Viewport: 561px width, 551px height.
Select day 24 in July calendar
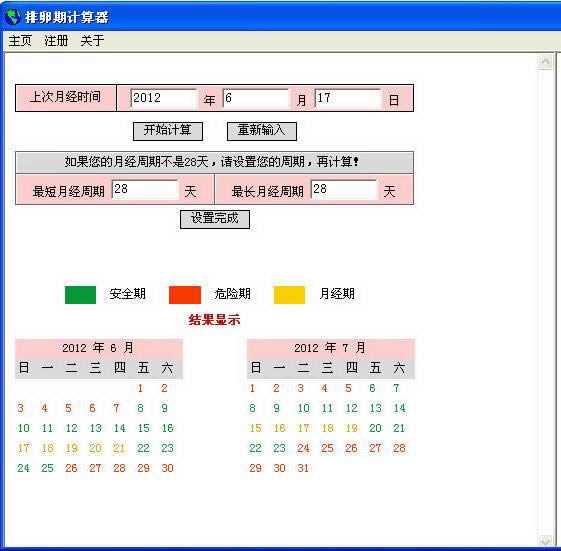click(x=303, y=448)
